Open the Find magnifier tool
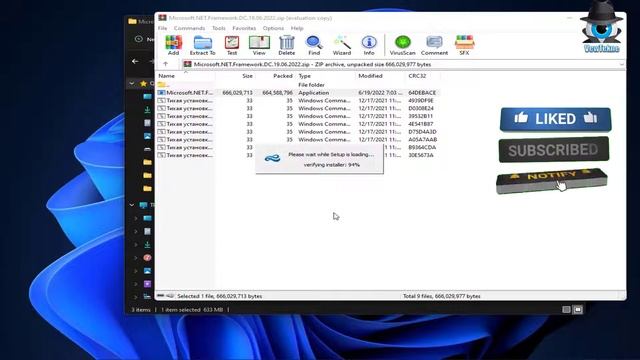Screen dimensions: 640x360 pyautogui.click(x=314, y=45)
